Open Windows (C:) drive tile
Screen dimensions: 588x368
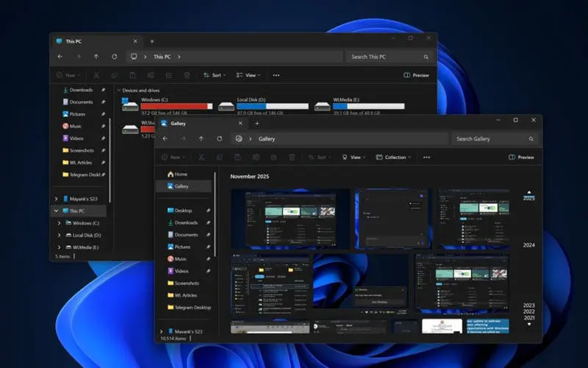[x=168, y=106]
